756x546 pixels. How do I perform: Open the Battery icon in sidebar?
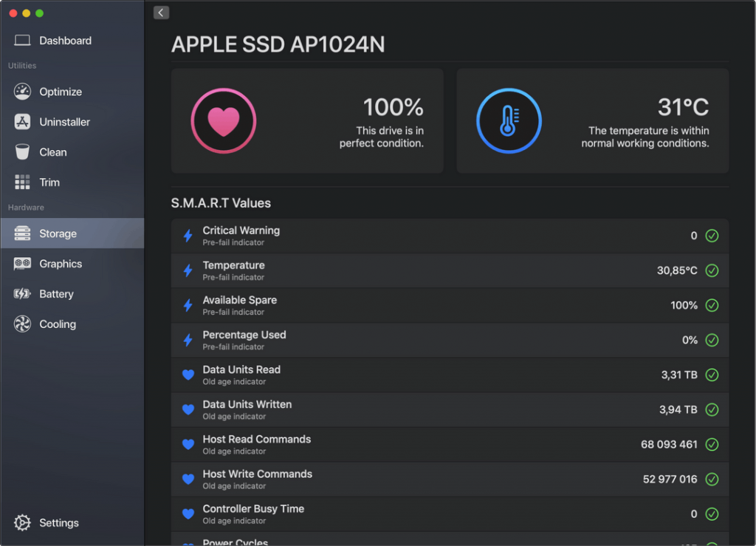[22, 294]
